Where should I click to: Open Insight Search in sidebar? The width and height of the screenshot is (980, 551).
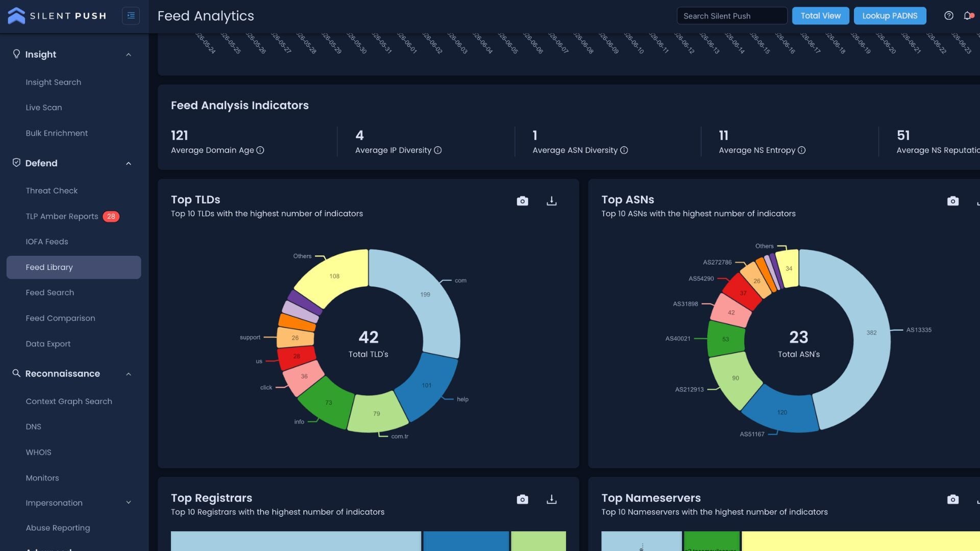[x=54, y=82]
